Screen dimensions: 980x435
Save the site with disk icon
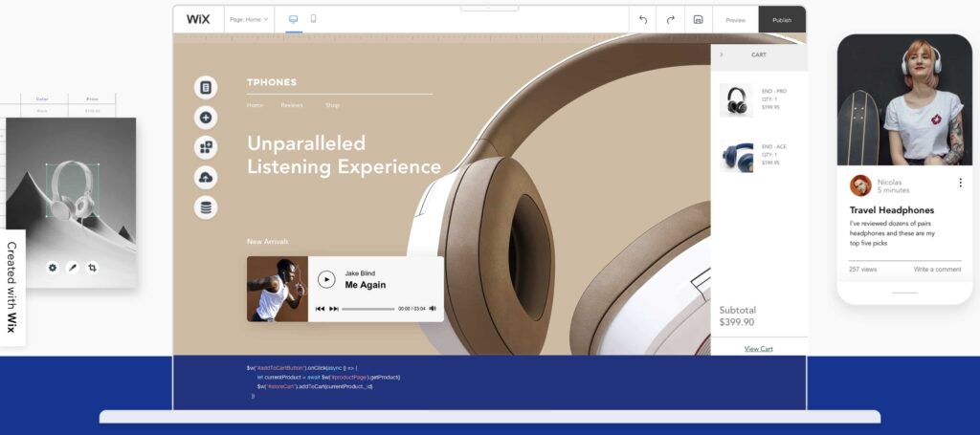click(698, 20)
